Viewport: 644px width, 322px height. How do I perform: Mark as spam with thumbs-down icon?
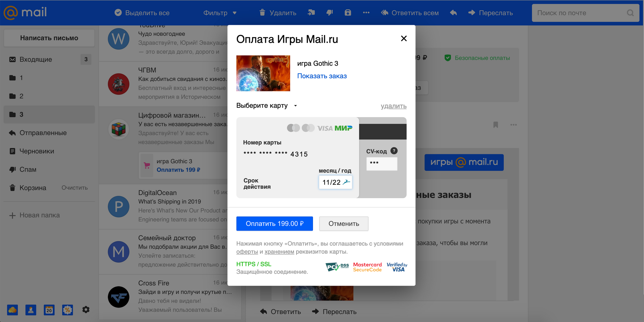tap(329, 13)
